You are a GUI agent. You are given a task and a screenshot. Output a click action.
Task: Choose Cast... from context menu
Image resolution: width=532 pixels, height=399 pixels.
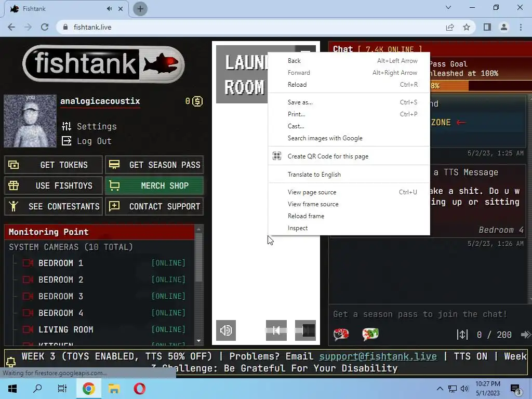(349, 126)
